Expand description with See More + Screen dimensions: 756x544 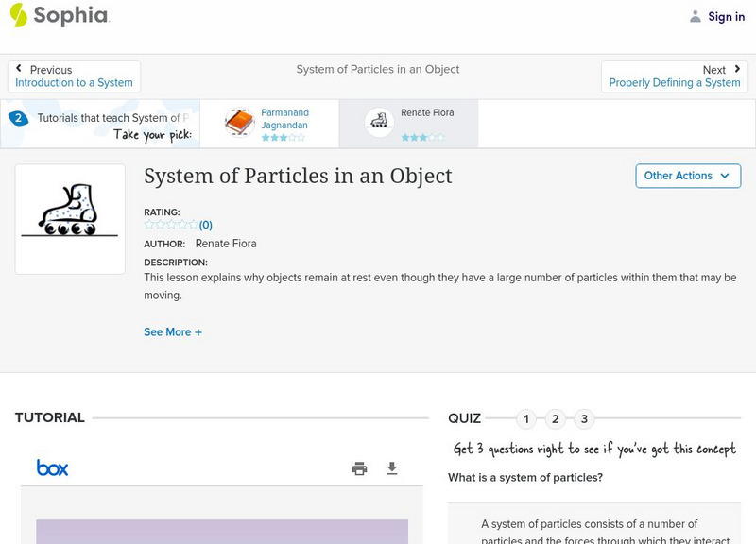(173, 332)
